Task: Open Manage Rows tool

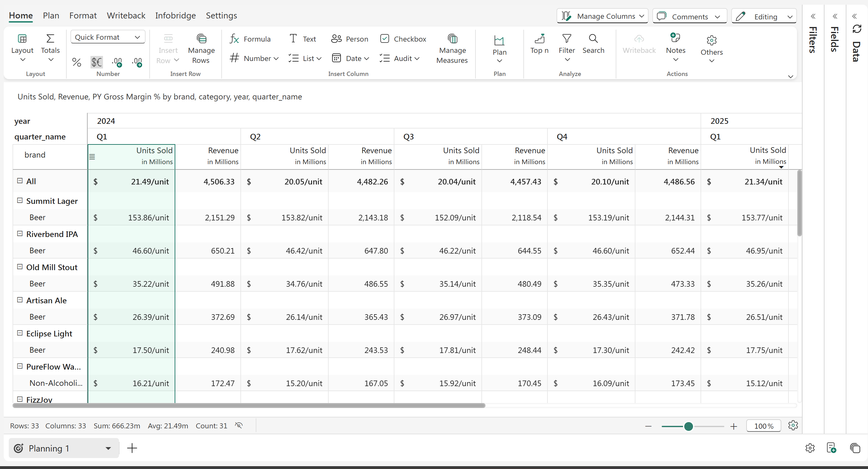Action: [201, 49]
